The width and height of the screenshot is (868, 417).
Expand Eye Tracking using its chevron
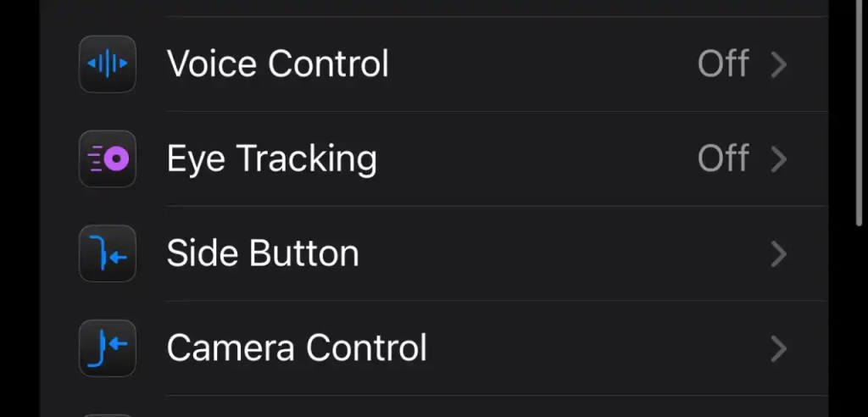pyautogui.click(x=779, y=158)
